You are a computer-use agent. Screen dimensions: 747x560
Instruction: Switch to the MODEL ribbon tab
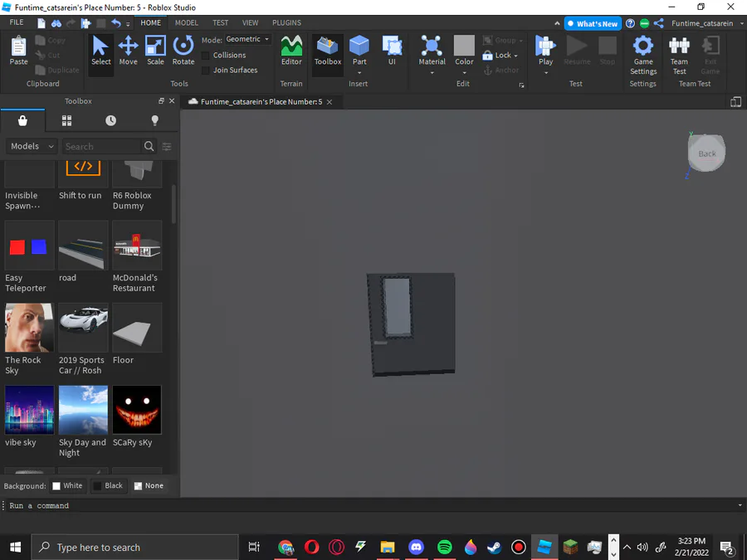point(186,23)
